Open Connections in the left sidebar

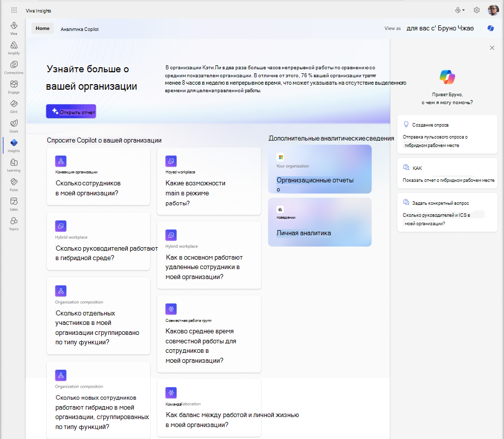[x=14, y=67]
